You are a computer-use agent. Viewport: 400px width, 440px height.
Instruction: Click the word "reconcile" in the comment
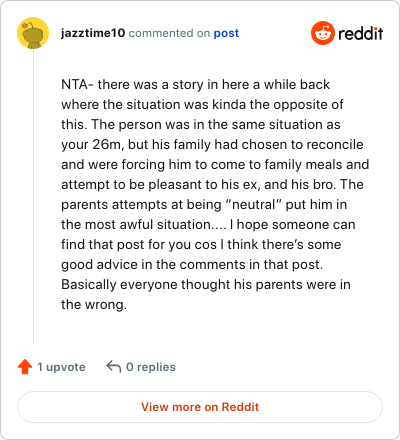click(x=335, y=144)
